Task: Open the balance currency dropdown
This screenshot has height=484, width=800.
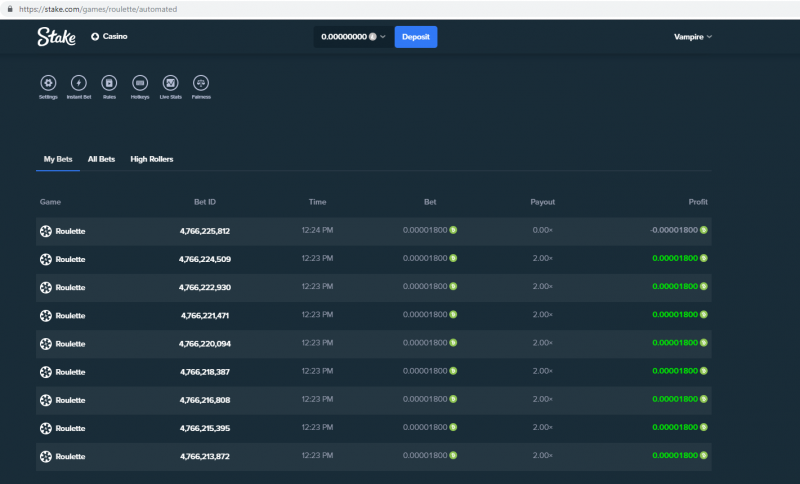Action: [353, 37]
